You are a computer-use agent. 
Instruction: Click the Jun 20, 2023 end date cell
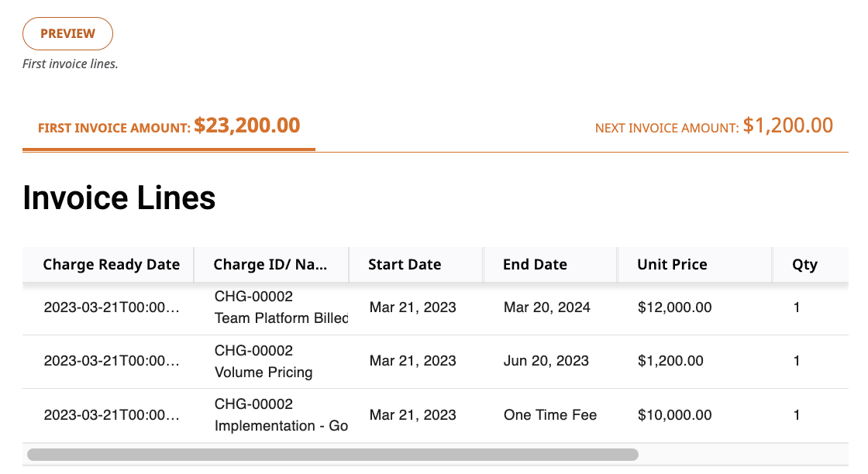[x=546, y=361]
